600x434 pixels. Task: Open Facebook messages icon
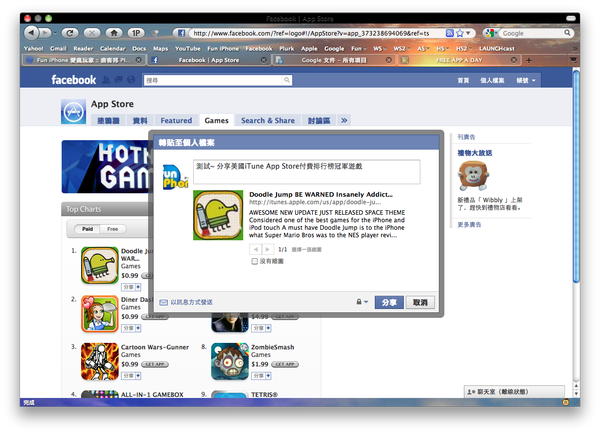click(x=119, y=80)
